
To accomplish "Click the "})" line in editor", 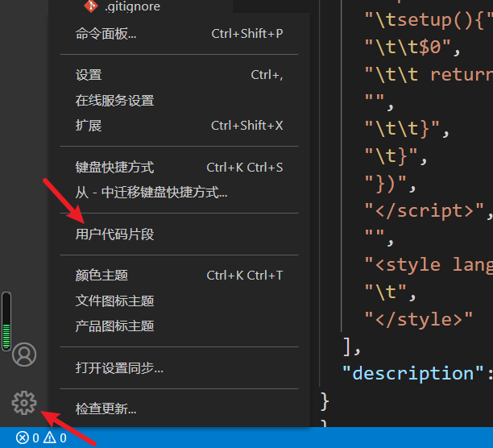I will pyautogui.click(x=390, y=183).
